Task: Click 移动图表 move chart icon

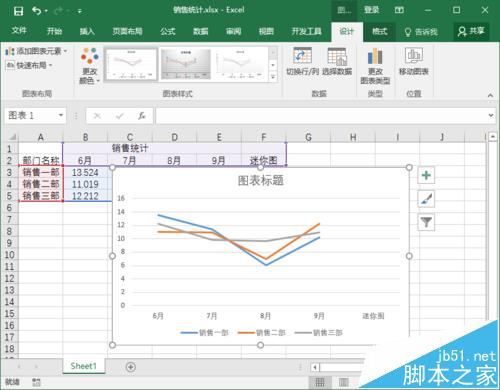Action: [414, 62]
